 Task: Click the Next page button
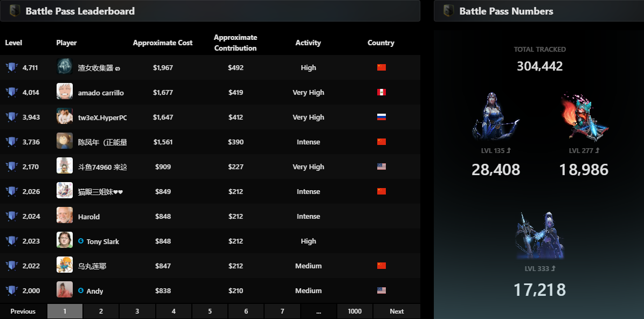(397, 311)
